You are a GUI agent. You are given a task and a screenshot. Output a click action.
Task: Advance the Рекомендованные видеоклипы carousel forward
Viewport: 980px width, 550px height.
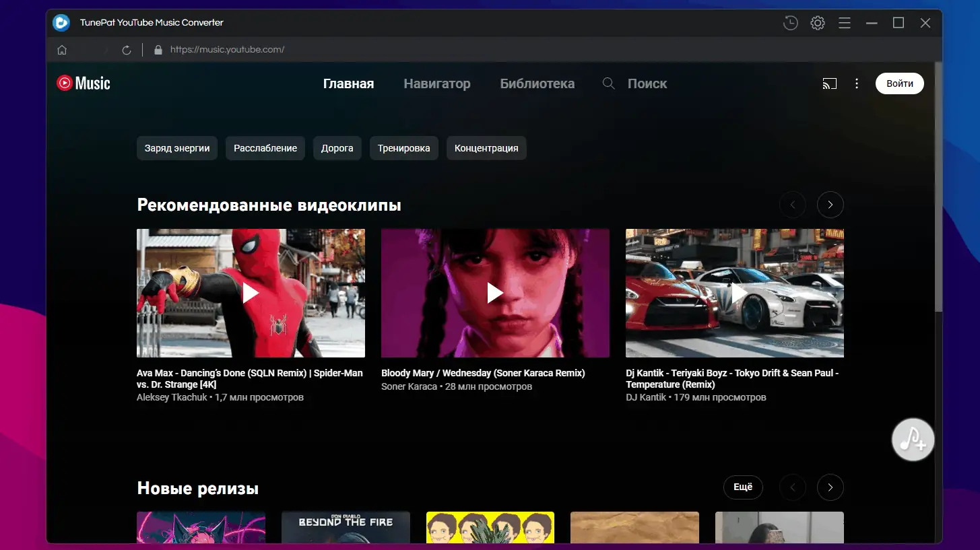[830, 204]
